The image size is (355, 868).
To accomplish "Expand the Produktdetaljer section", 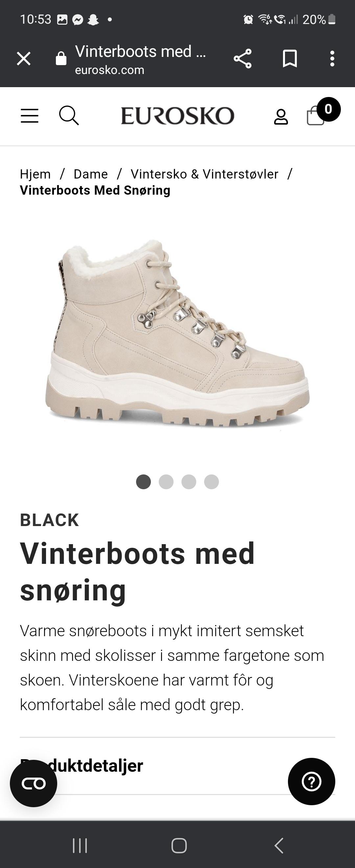I will (x=177, y=765).
